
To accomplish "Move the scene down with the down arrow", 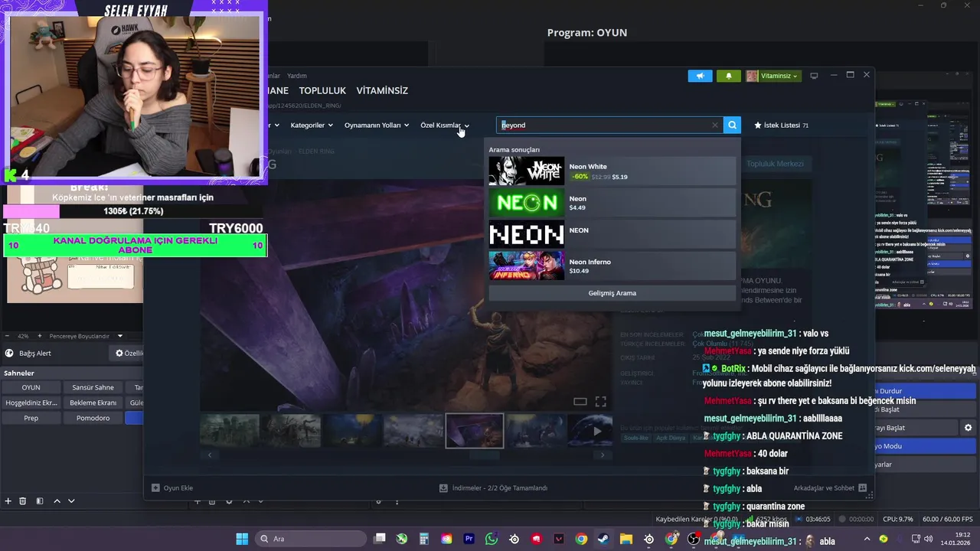I will click(x=71, y=501).
